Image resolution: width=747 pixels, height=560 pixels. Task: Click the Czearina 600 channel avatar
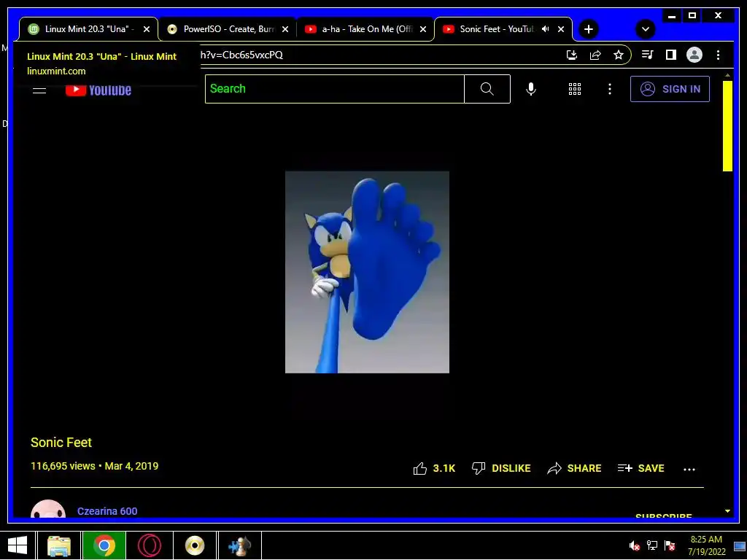point(48,508)
